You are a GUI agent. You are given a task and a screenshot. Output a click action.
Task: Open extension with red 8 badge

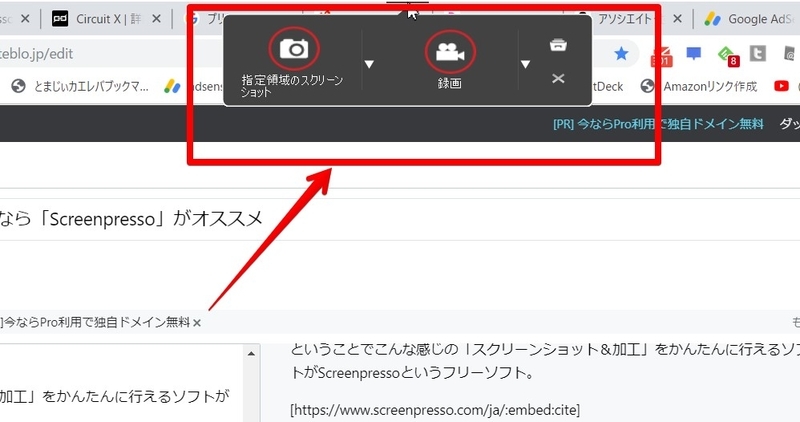click(728, 56)
